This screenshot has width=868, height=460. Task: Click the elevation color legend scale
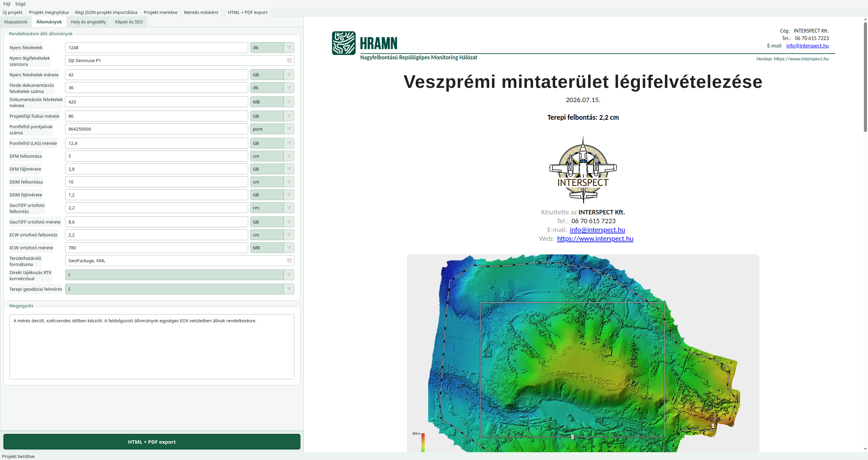pyautogui.click(x=423, y=442)
